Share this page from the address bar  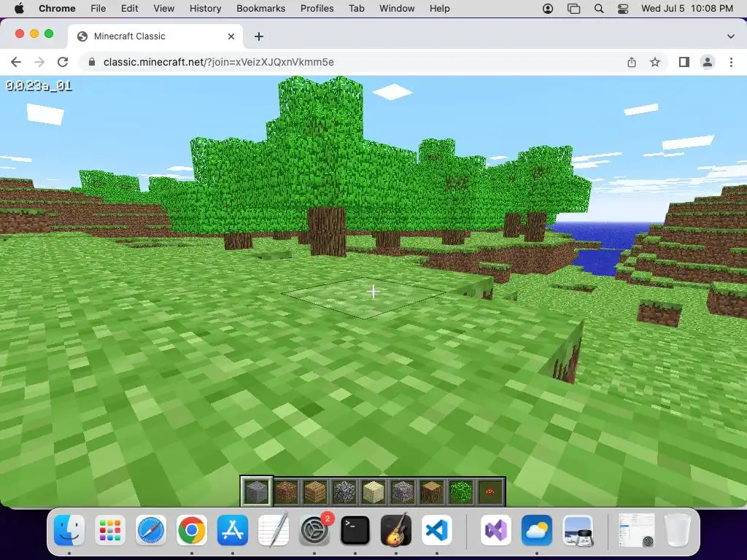tap(631, 62)
